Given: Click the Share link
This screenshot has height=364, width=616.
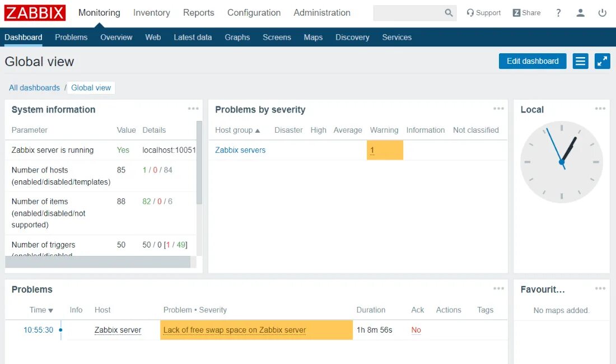Looking at the screenshot, I should pos(526,13).
